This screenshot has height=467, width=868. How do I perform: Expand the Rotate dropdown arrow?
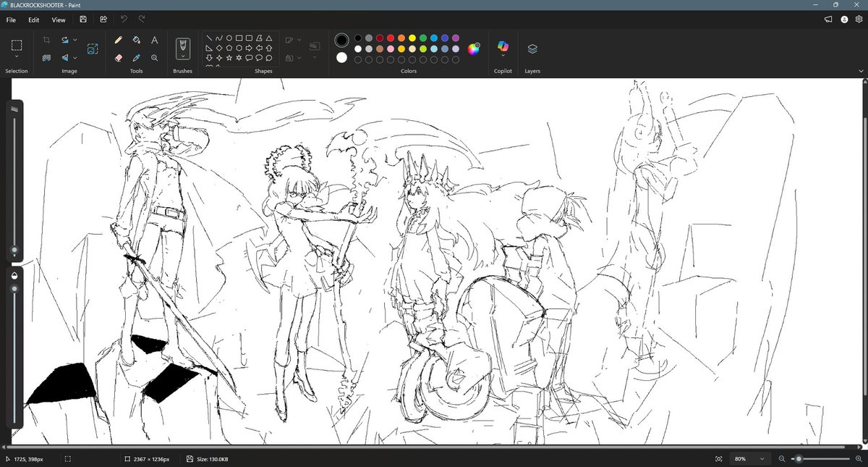point(75,40)
